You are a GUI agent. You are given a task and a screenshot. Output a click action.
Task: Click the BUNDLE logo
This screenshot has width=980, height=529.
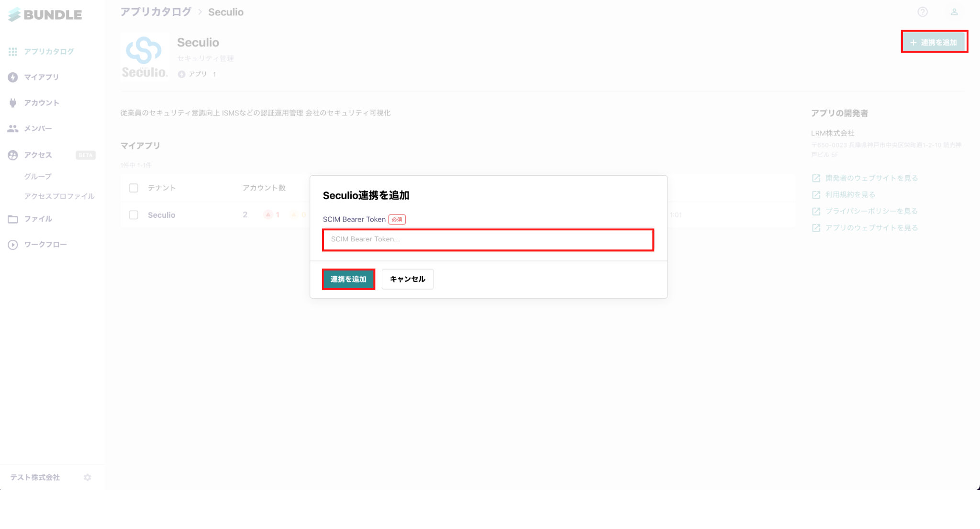(45, 15)
